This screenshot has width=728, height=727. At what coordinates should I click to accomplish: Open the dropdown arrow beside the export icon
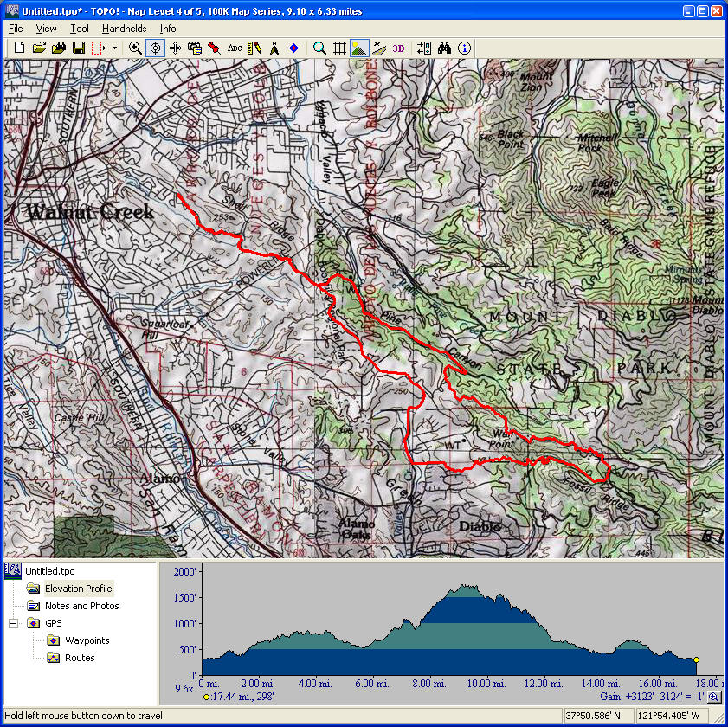[x=115, y=48]
